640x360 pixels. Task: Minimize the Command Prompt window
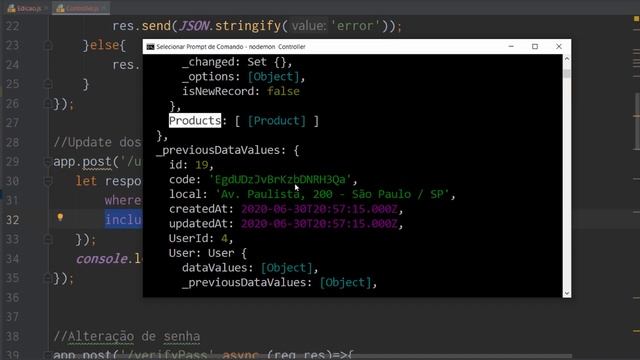511,47
